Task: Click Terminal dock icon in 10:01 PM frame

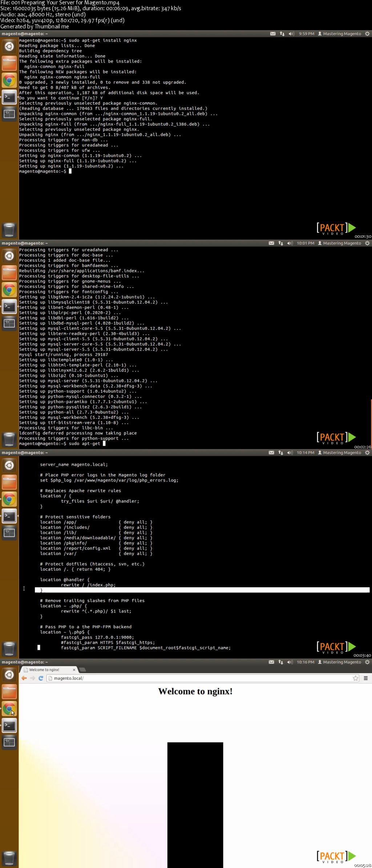Action: pos(9,307)
